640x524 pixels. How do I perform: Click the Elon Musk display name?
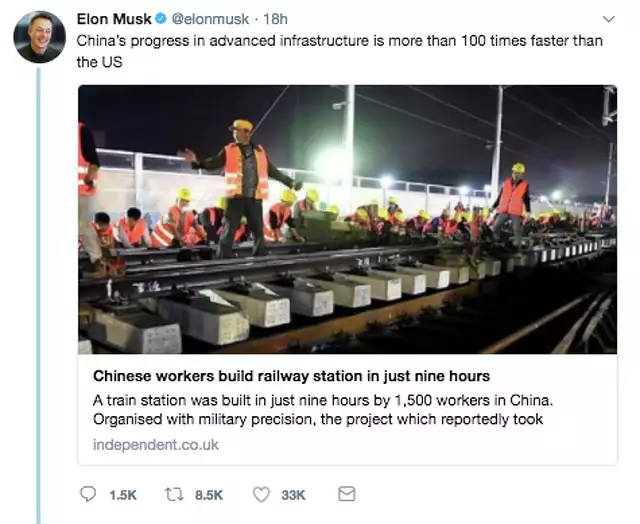coord(114,19)
